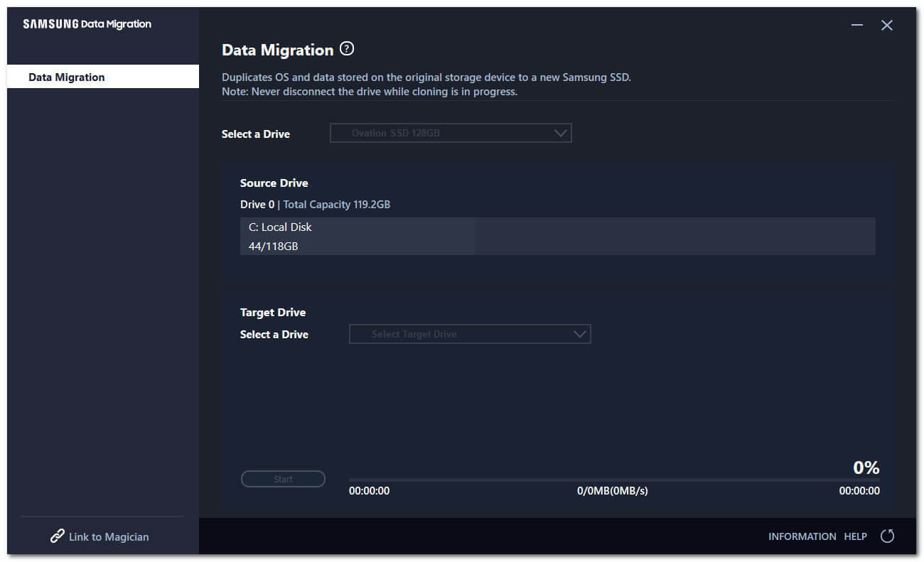Image resolution: width=924 pixels, height=562 pixels.
Task: Click the Target Drive section header
Action: 273,312
